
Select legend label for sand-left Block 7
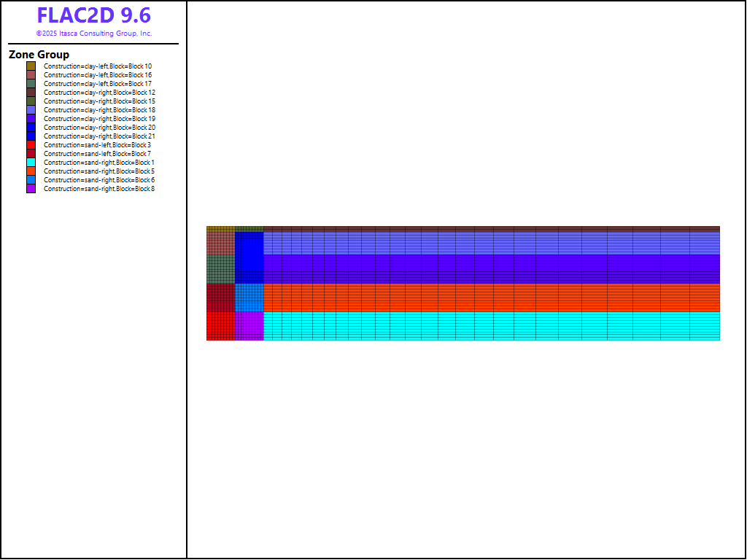click(x=97, y=154)
